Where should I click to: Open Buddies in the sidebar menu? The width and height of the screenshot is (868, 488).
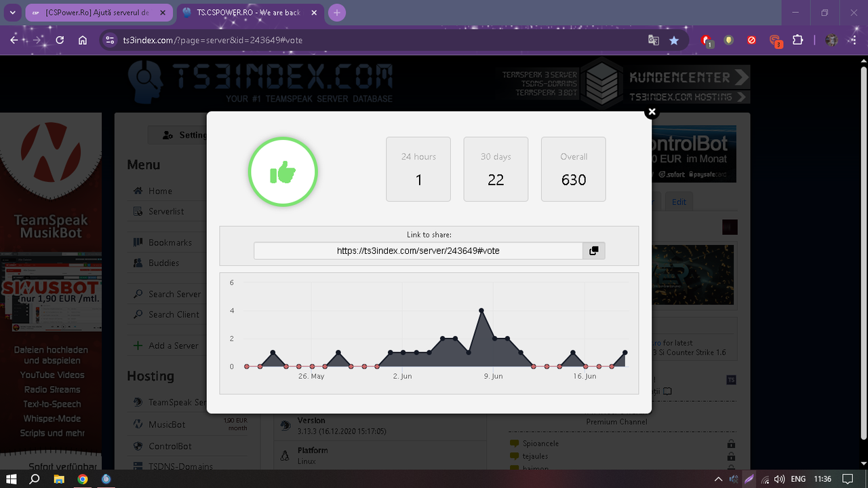(164, 263)
